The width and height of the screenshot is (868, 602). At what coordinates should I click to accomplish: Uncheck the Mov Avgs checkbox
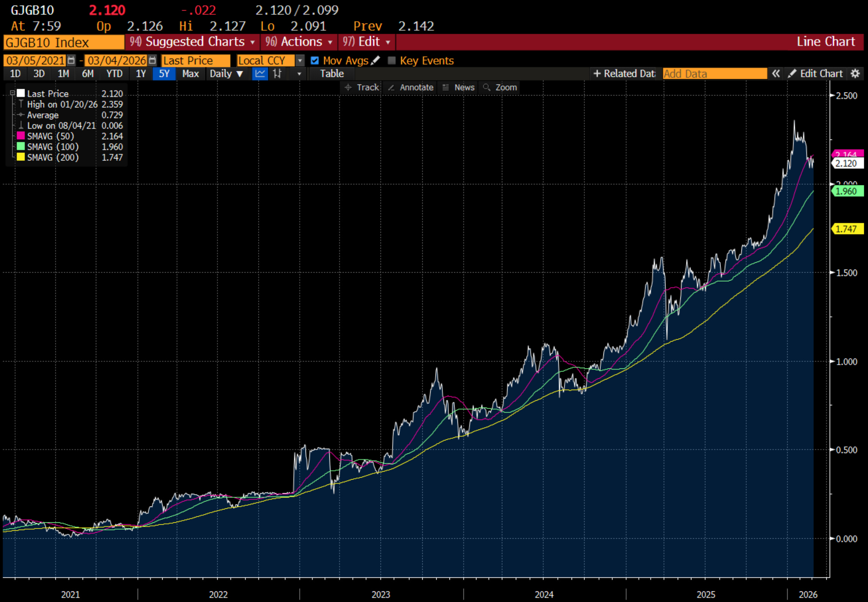[315, 61]
